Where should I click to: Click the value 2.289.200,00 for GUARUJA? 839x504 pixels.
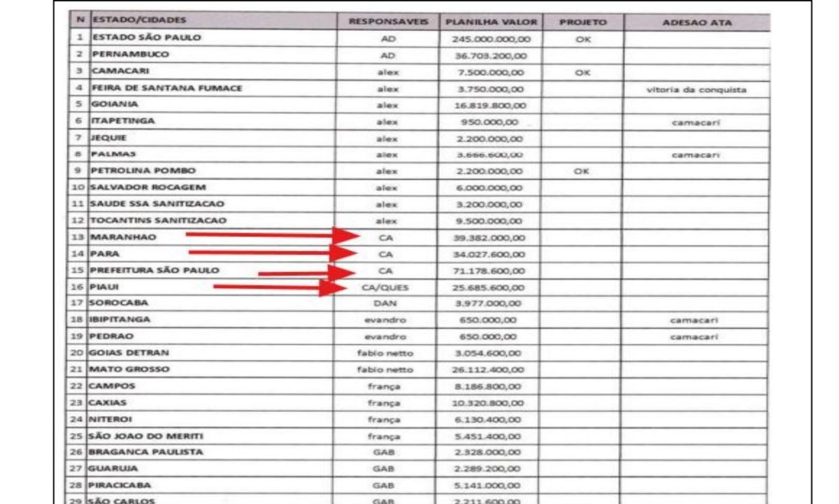[x=487, y=469]
